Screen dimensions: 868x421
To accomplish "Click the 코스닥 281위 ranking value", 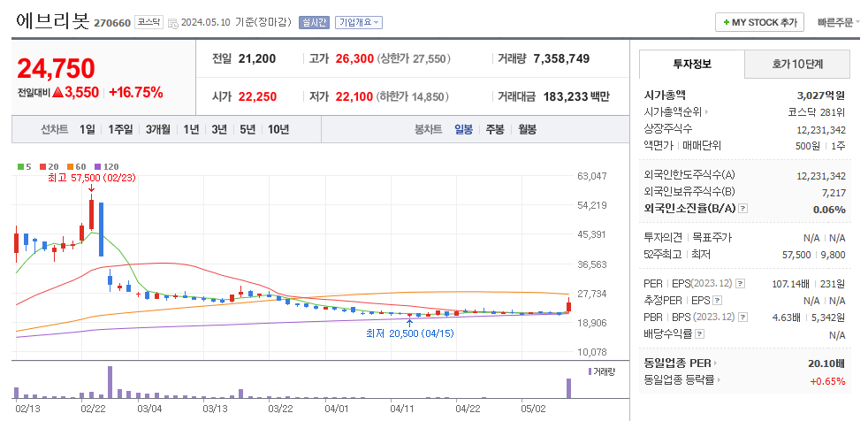I will pos(817,112).
